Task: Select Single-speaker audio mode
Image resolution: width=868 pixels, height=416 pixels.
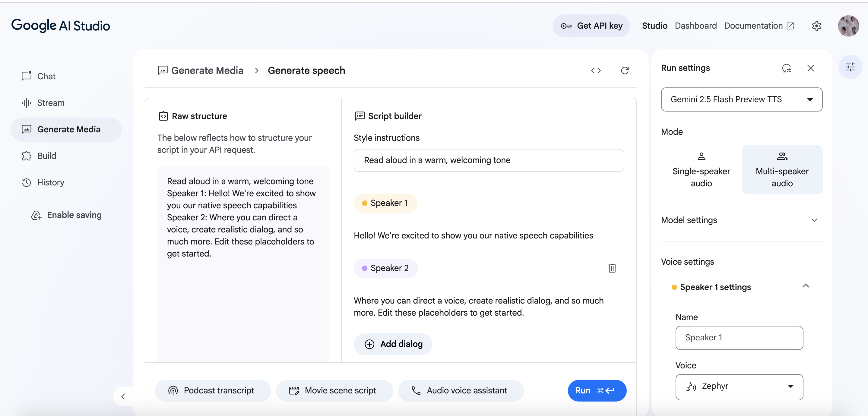Action: pyautogui.click(x=701, y=170)
